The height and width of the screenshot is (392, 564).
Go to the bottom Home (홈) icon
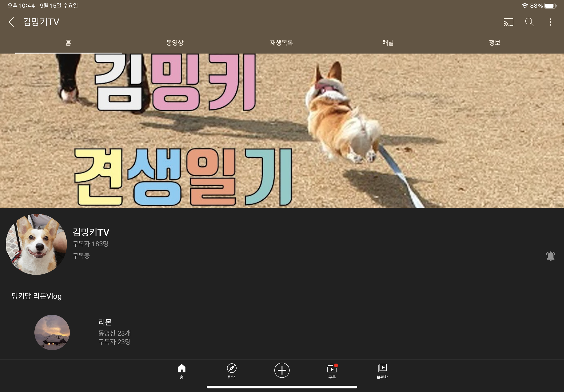point(181,371)
